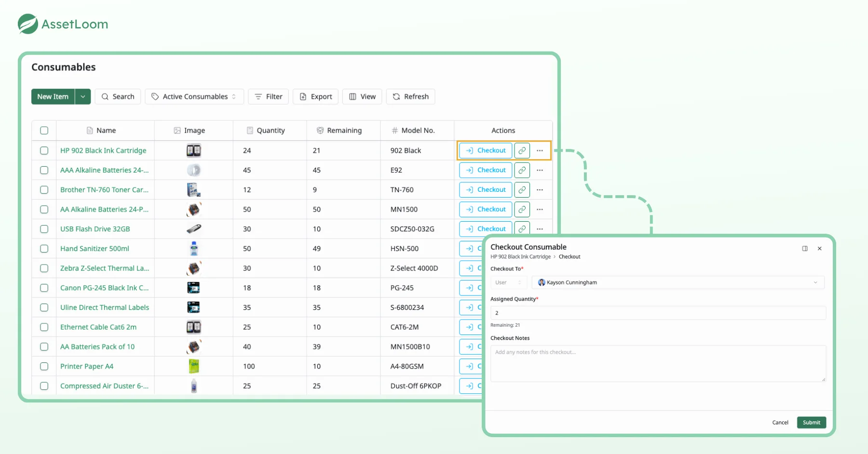
Task: Open the Active Consumables view selector
Action: [x=194, y=96]
